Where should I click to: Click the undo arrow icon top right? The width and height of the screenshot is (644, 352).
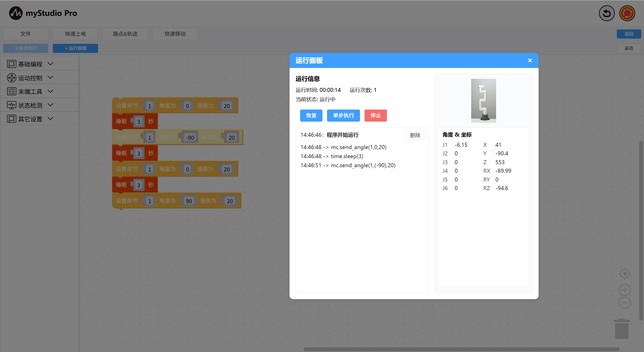coord(607,13)
